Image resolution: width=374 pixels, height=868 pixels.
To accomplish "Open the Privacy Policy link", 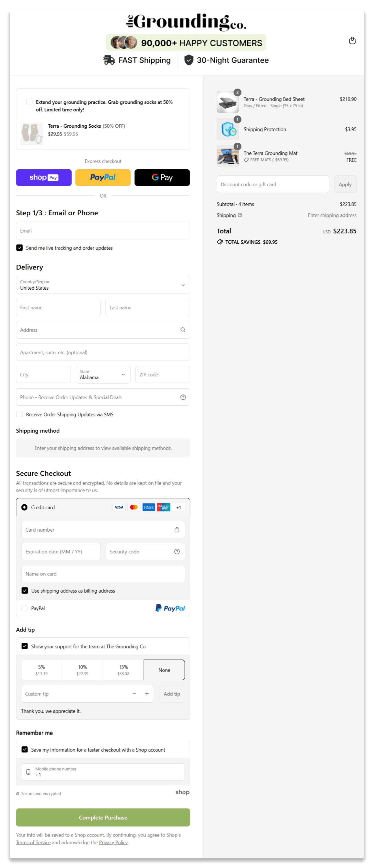I will tap(113, 842).
